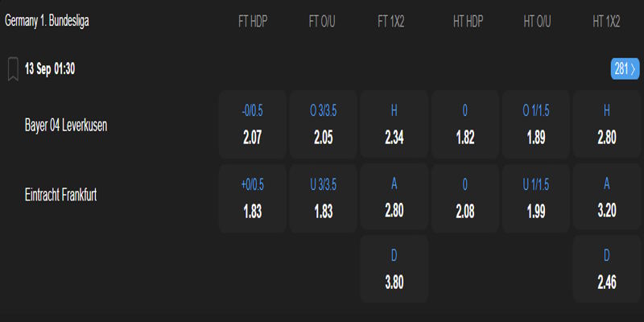Pick Under 3/3.5 full-time at 1.83
The height and width of the screenshot is (322, 644).
324,199
